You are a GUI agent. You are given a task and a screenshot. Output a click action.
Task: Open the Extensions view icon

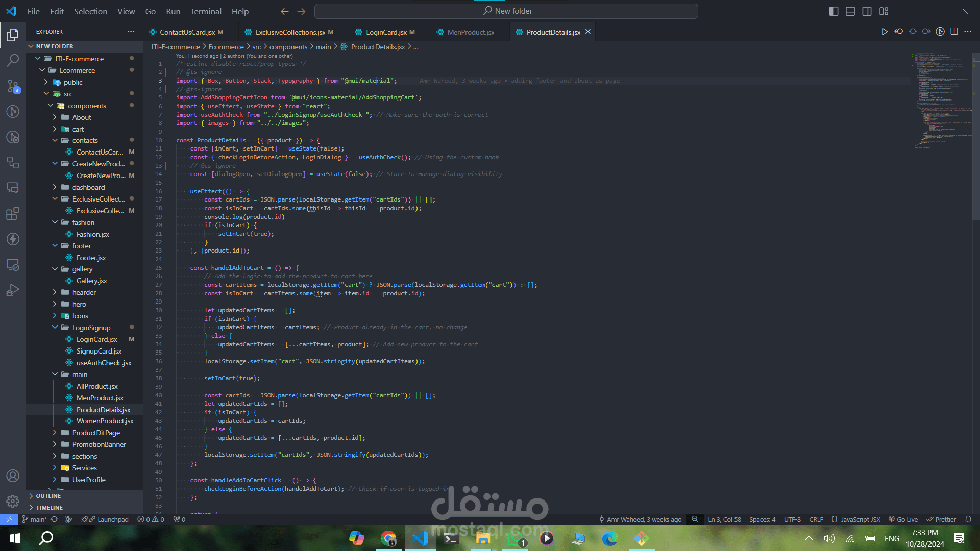13,213
